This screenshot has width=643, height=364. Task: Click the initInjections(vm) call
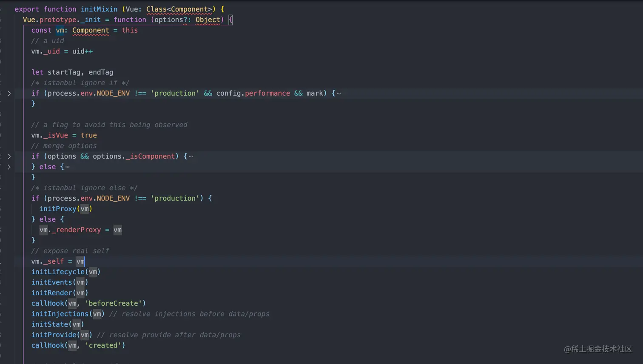pos(68,314)
